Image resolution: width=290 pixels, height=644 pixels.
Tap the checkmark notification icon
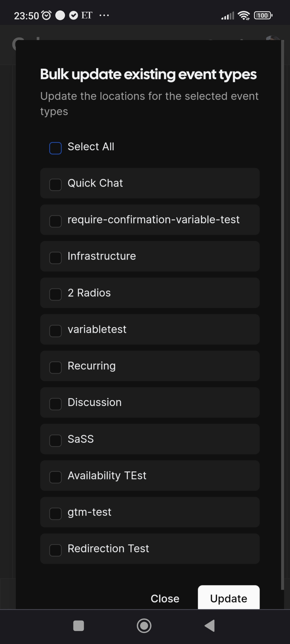(x=73, y=15)
